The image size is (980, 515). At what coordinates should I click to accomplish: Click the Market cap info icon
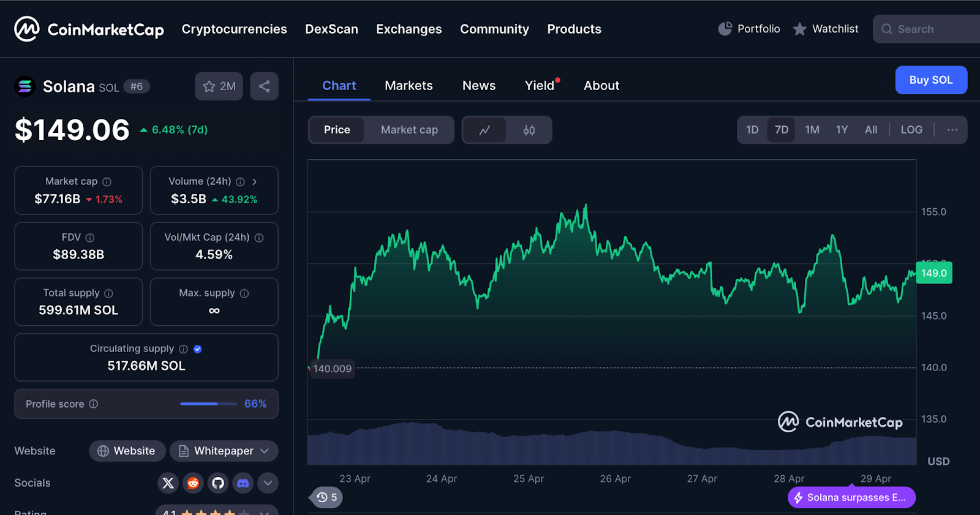(x=107, y=182)
